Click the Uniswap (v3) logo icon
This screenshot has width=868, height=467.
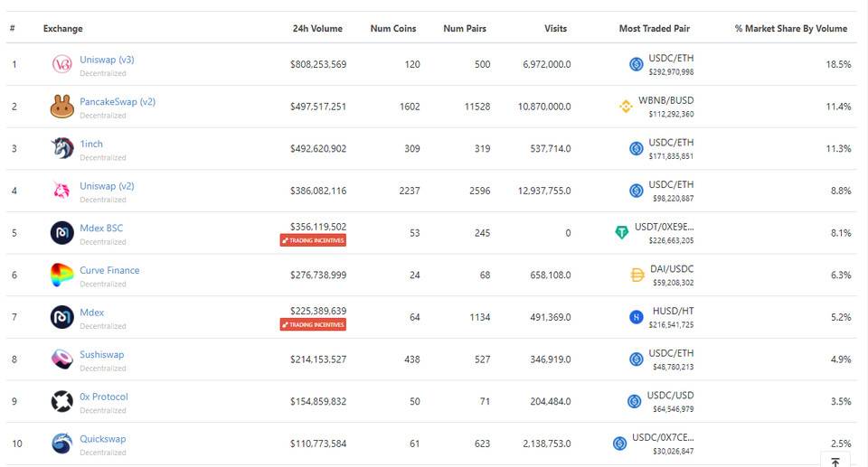pyautogui.click(x=61, y=64)
